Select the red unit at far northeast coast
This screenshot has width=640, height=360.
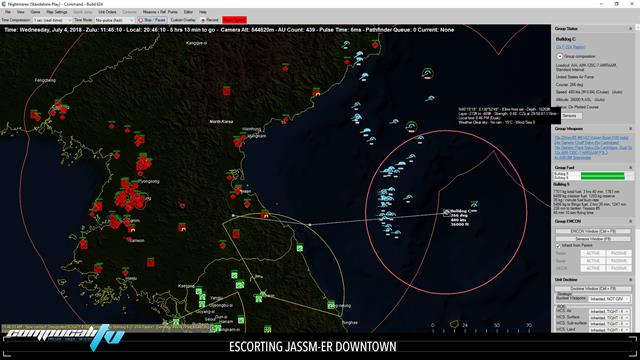pyautogui.click(x=375, y=44)
